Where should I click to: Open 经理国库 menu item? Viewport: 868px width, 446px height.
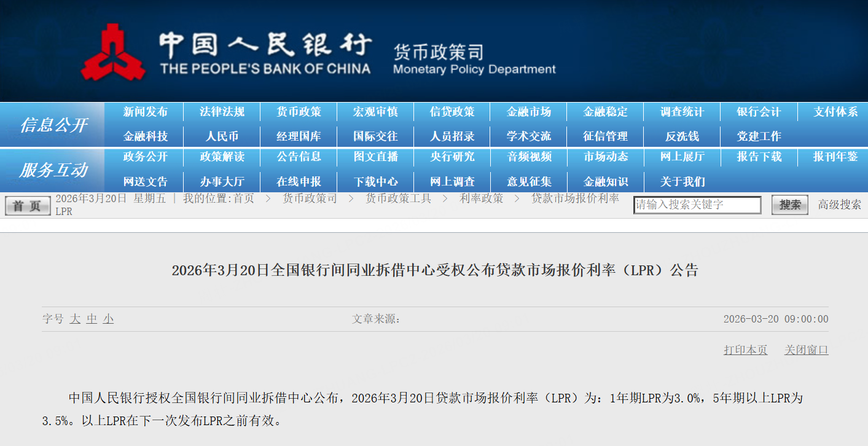[299, 136]
